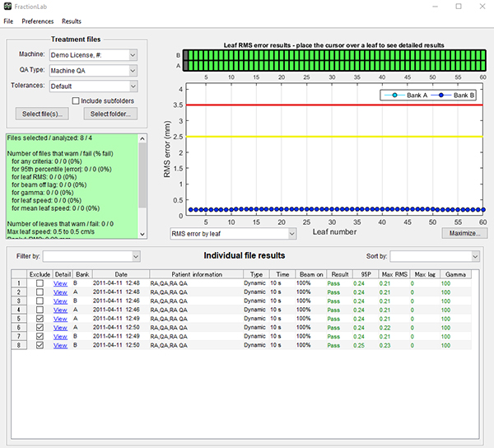This screenshot has width=494, height=448.
Task: Click the FractionLab app icon in title bar
Action: point(8,6)
